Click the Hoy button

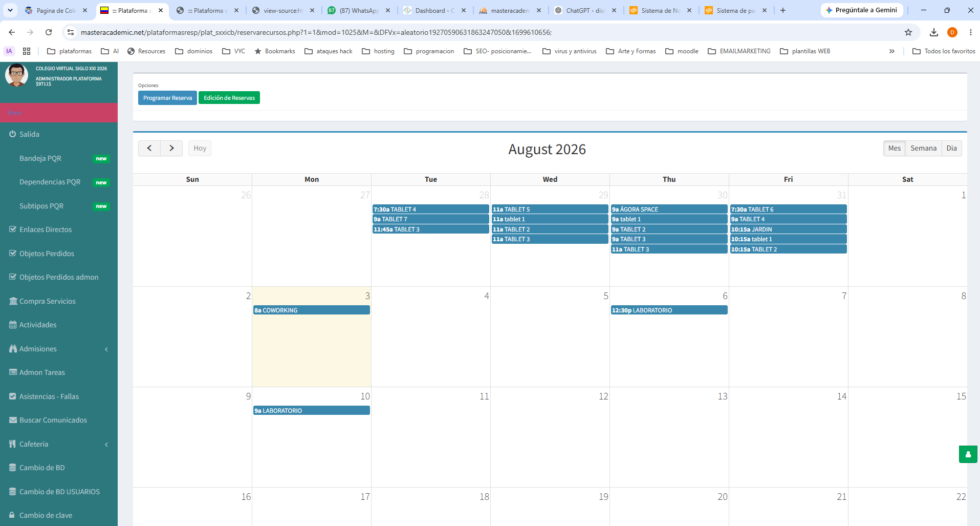coord(200,148)
